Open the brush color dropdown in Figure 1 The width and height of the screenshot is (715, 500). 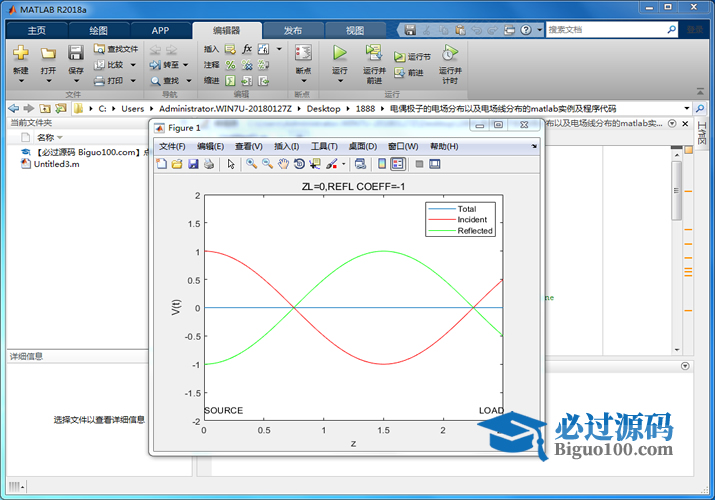(x=343, y=164)
